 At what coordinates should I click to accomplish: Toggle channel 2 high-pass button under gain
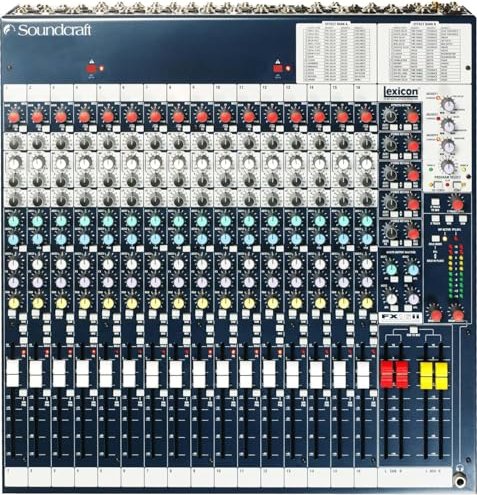click(46, 128)
